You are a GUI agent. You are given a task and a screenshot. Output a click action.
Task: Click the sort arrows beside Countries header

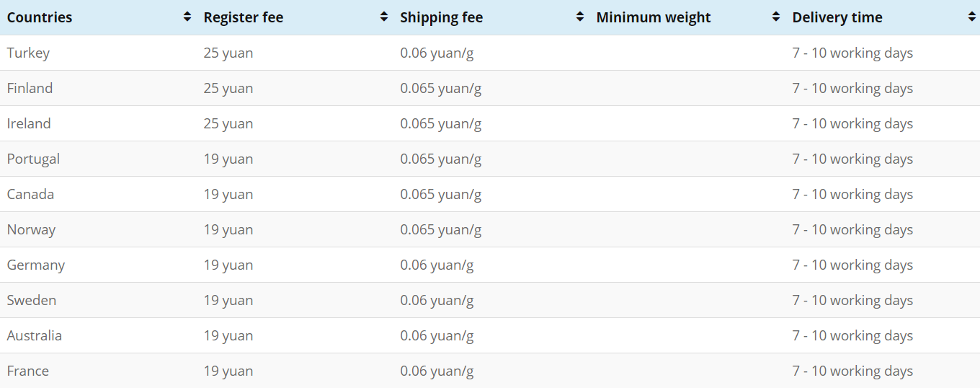click(x=187, y=17)
